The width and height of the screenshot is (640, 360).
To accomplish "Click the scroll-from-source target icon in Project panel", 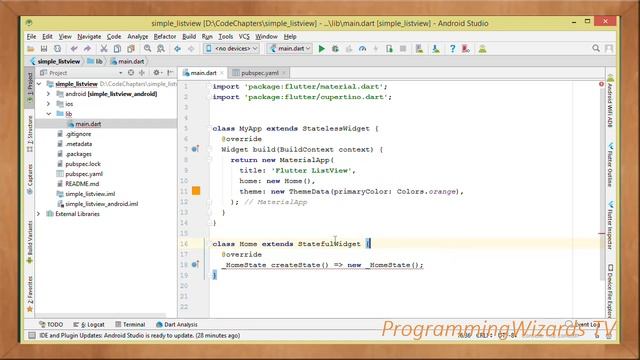I will pos(131,73).
